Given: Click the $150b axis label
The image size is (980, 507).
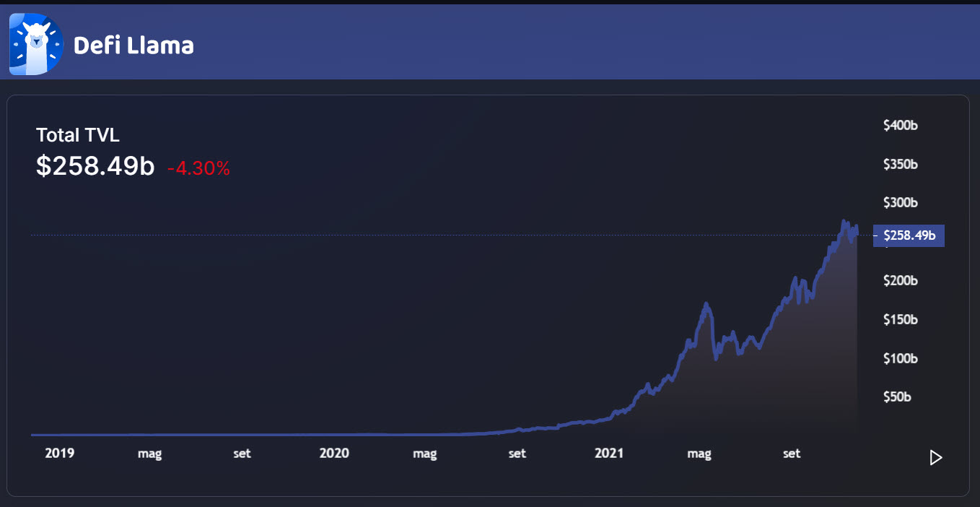Looking at the screenshot, I should (x=901, y=319).
